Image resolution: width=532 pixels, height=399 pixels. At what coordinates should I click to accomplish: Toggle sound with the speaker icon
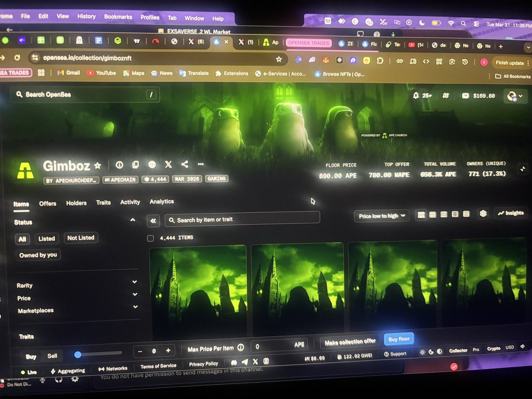click(x=522, y=347)
